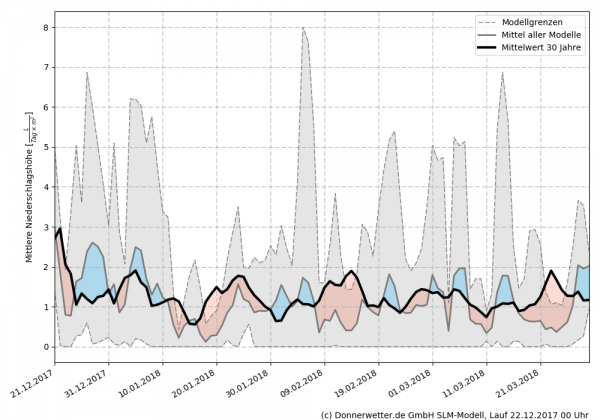Click the y-axis tick label 4
Viewport: 600px width, 420px height.
tap(43, 188)
